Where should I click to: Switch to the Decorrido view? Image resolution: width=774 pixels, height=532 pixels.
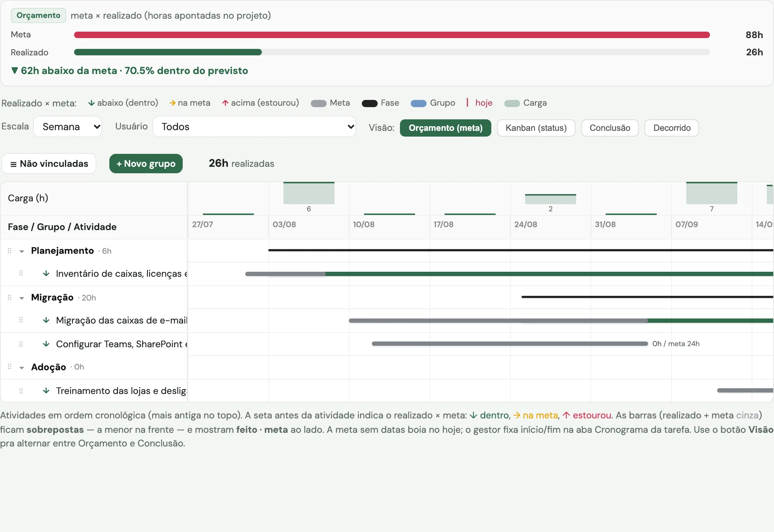tap(672, 128)
